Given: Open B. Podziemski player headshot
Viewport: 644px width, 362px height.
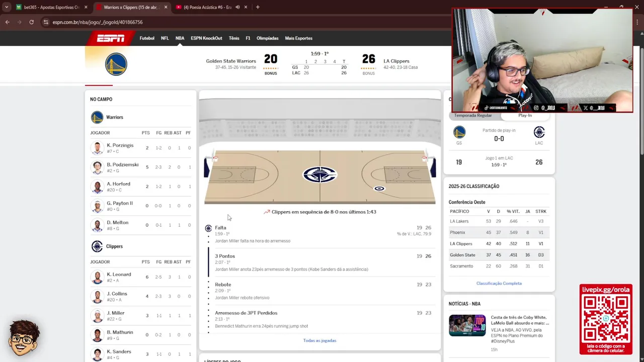Looking at the screenshot, I should pos(97,167).
